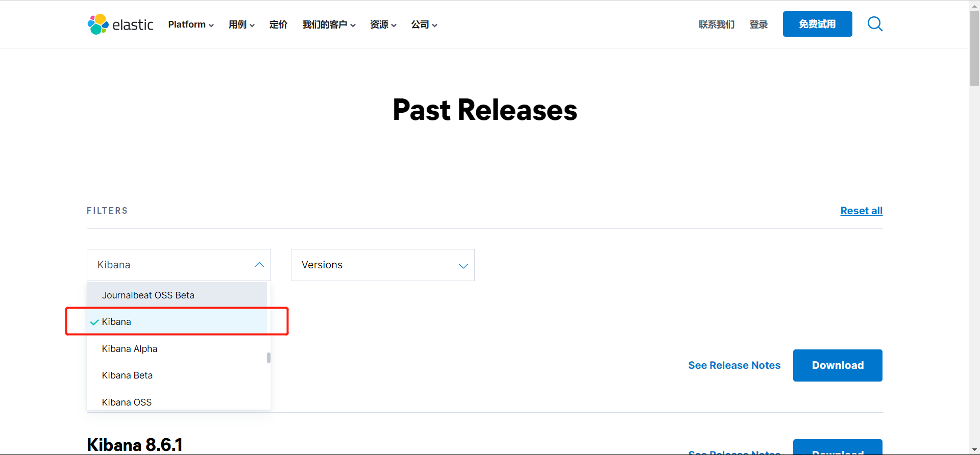Image resolution: width=980 pixels, height=455 pixels.
Task: Click the 联系我们 link
Action: pyautogui.click(x=717, y=24)
